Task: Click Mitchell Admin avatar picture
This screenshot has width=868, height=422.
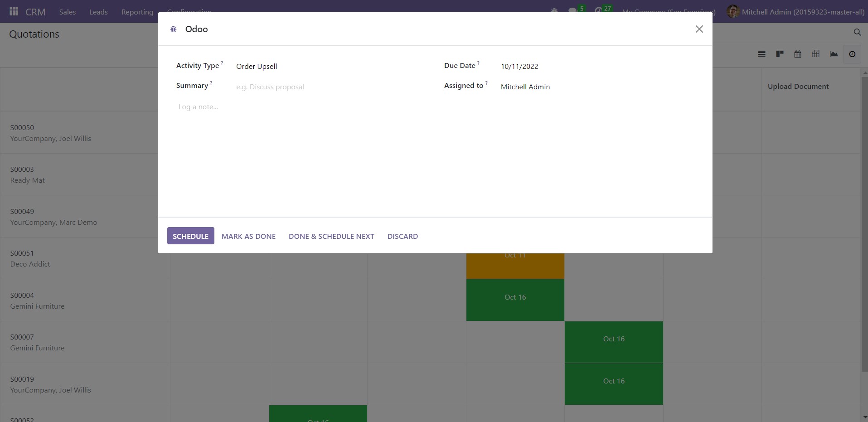Action: coord(732,11)
